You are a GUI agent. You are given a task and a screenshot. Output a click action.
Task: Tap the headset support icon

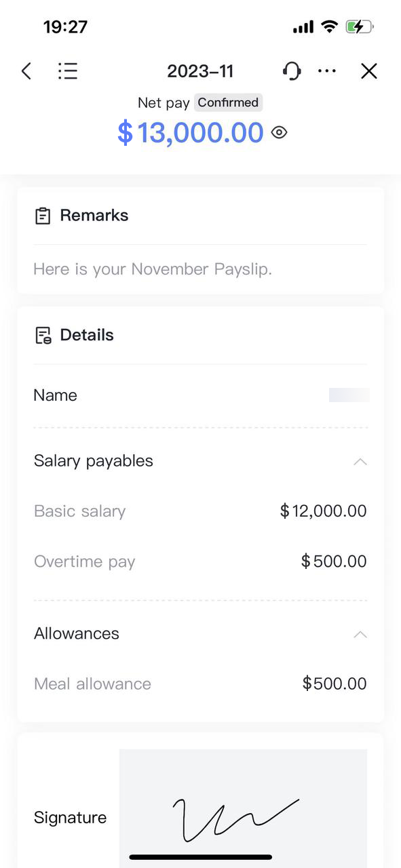(x=292, y=71)
